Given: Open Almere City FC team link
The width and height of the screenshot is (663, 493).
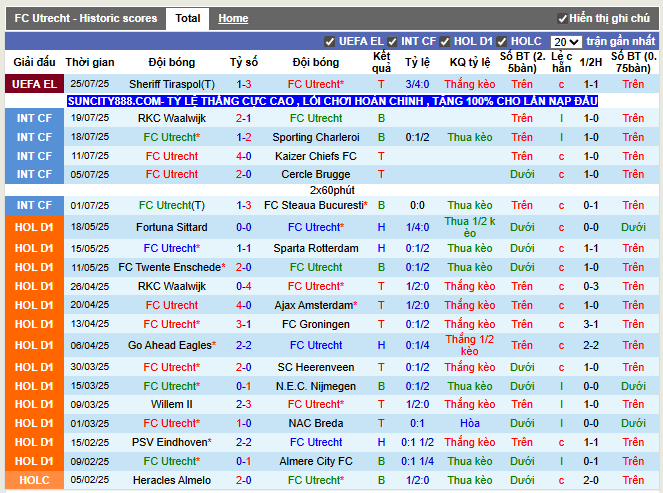Looking at the screenshot, I should point(316,461).
